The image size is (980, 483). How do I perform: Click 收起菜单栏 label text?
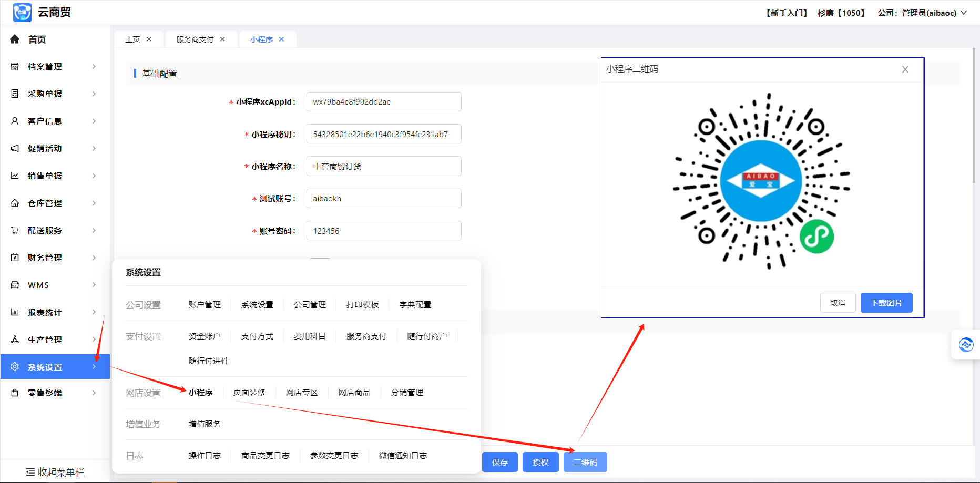[x=61, y=472]
